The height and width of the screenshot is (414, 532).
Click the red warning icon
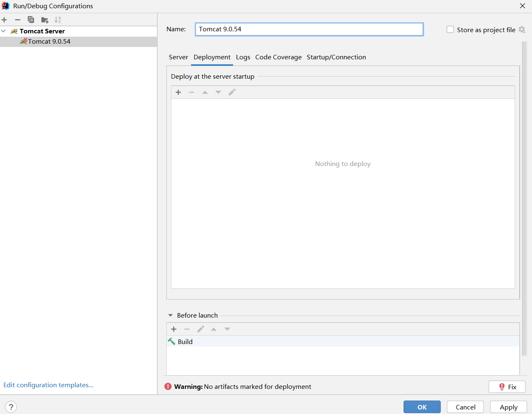[x=168, y=386]
